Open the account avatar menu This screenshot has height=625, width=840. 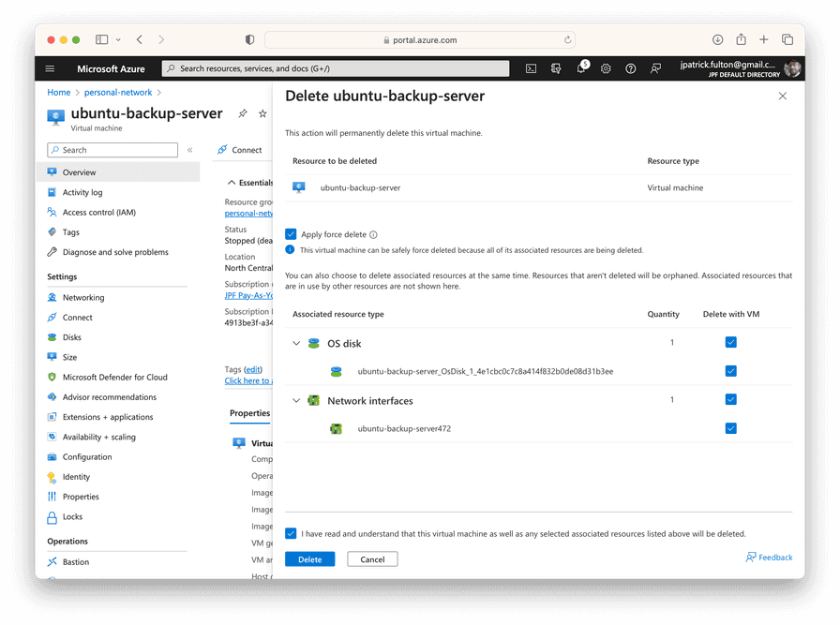[x=792, y=68]
